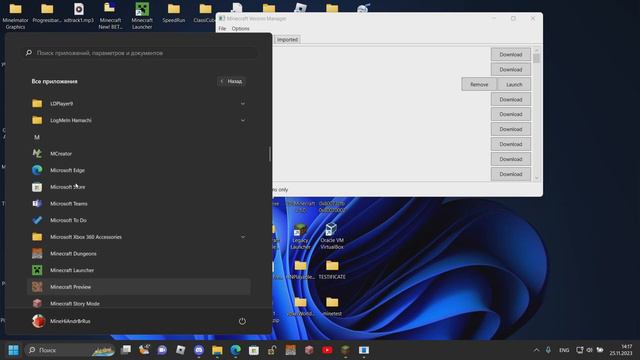The image size is (640, 360).
Task: Click the power button in Start menu
Action: [x=242, y=321]
